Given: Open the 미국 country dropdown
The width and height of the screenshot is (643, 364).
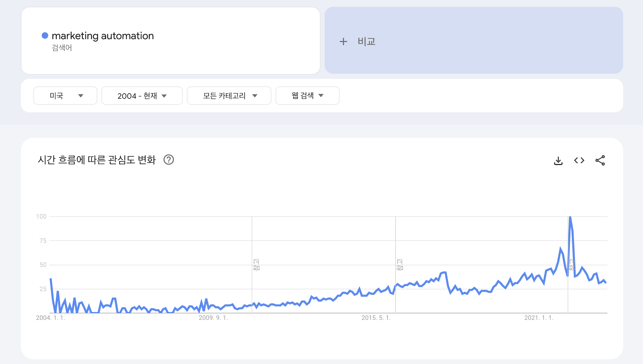Looking at the screenshot, I should [65, 96].
